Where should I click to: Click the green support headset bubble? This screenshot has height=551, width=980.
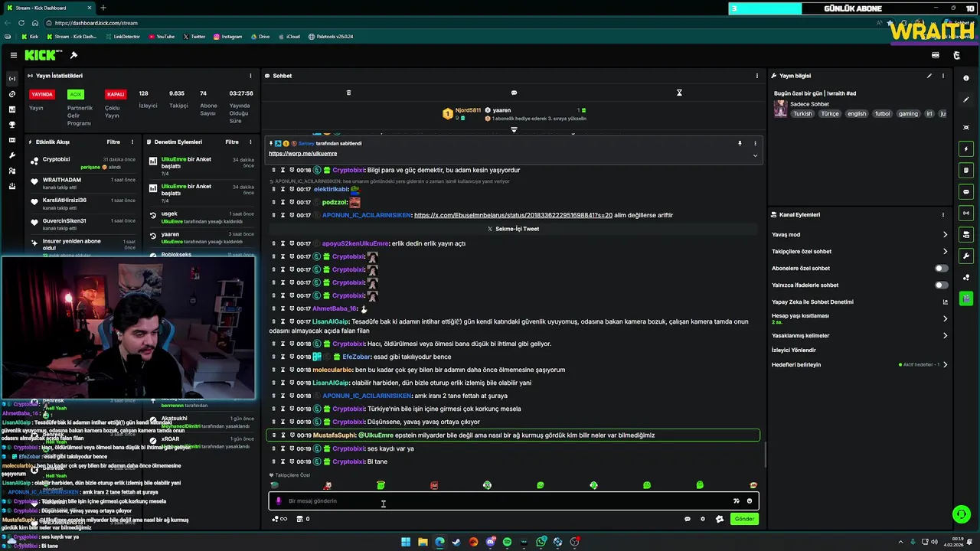click(x=960, y=514)
